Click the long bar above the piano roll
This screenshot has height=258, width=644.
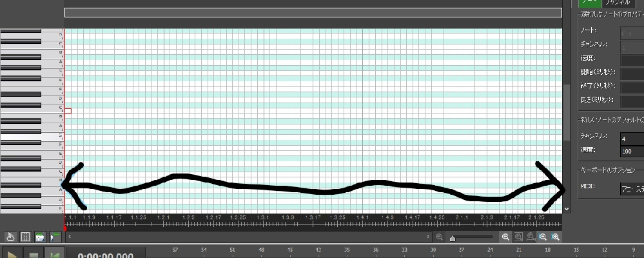click(x=313, y=12)
